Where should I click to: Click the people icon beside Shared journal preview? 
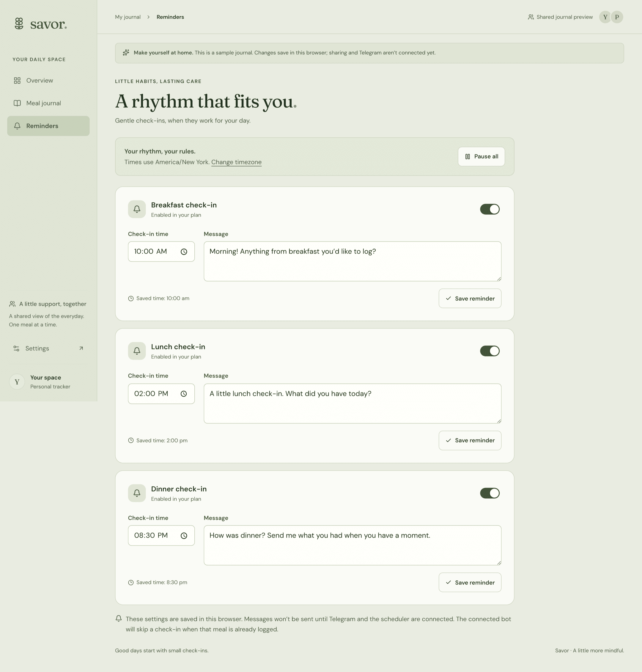(x=531, y=17)
